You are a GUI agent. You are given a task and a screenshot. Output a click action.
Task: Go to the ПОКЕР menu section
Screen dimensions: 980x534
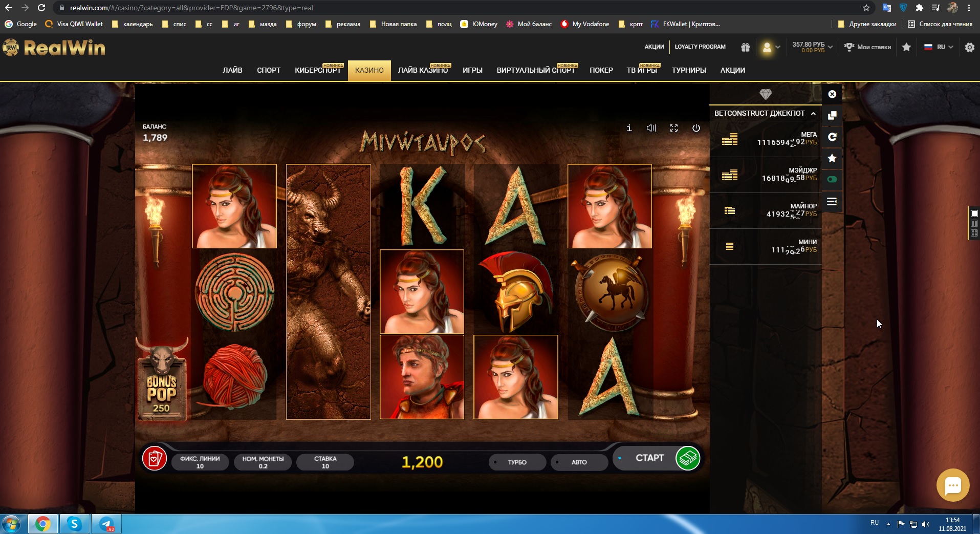(x=601, y=70)
